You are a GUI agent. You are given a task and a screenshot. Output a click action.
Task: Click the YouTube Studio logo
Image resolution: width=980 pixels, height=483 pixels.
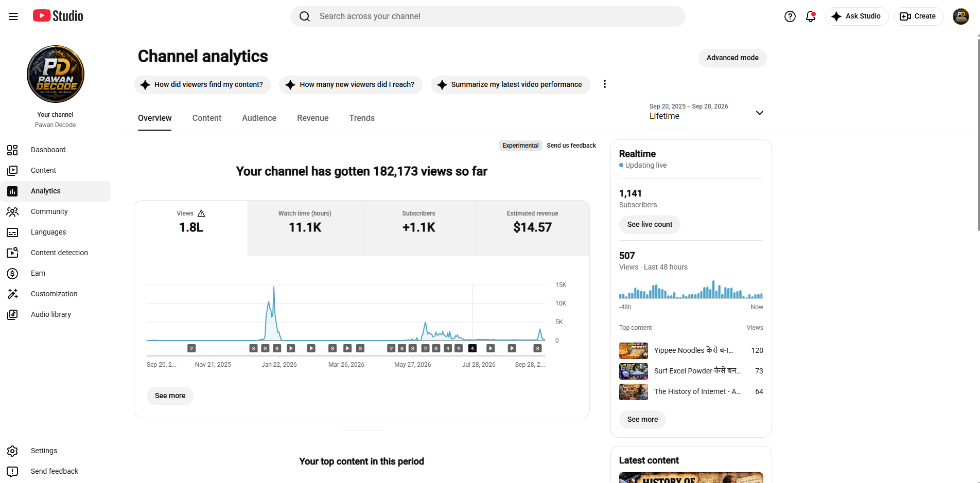click(58, 16)
